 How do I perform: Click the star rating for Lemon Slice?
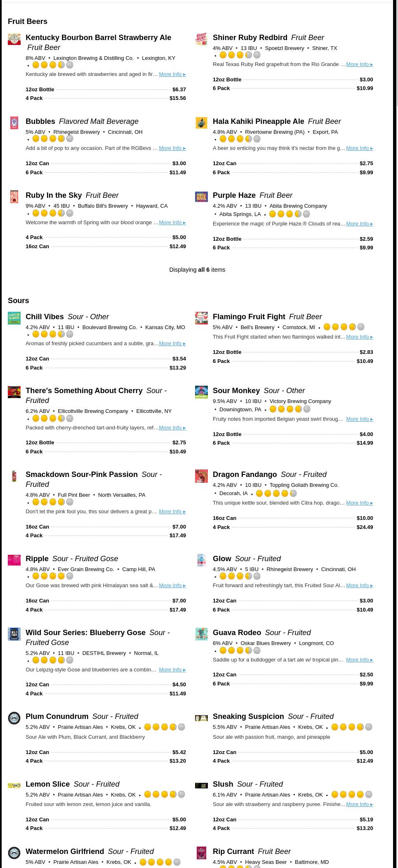(x=164, y=794)
